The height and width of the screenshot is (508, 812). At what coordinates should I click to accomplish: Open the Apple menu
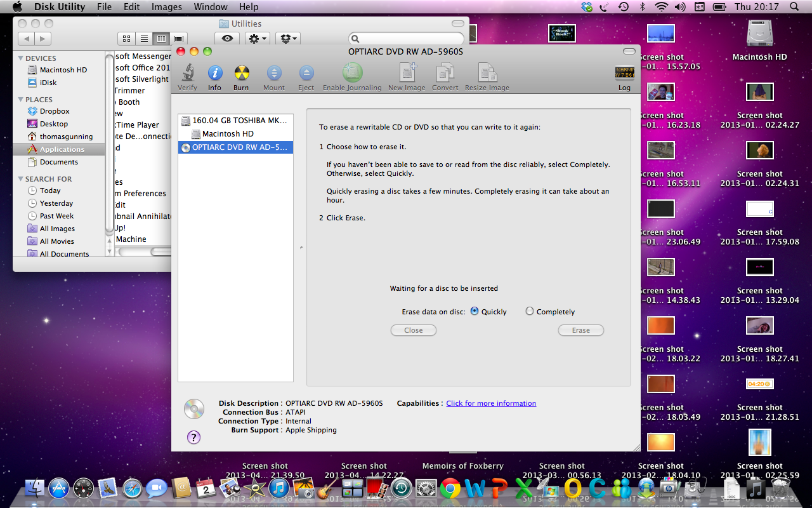pyautogui.click(x=17, y=7)
